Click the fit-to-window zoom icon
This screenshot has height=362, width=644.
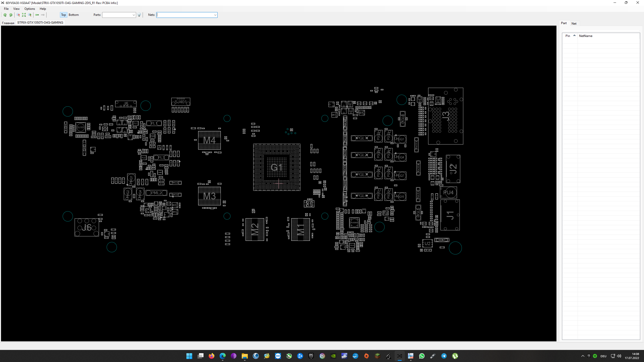24,15
